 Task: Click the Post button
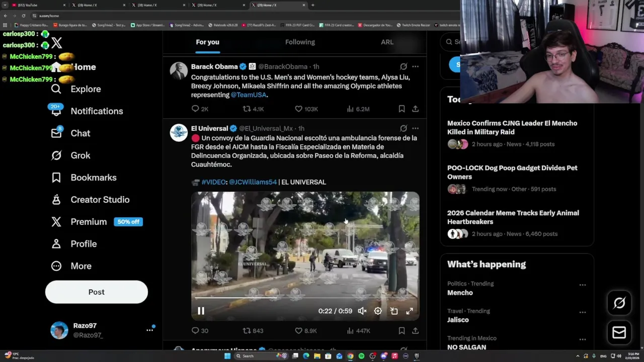click(97, 292)
